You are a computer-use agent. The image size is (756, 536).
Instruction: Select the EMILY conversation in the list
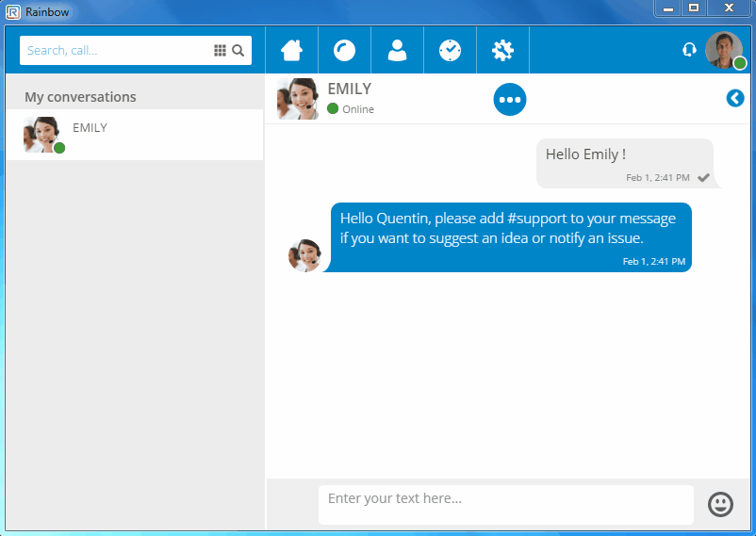135,135
